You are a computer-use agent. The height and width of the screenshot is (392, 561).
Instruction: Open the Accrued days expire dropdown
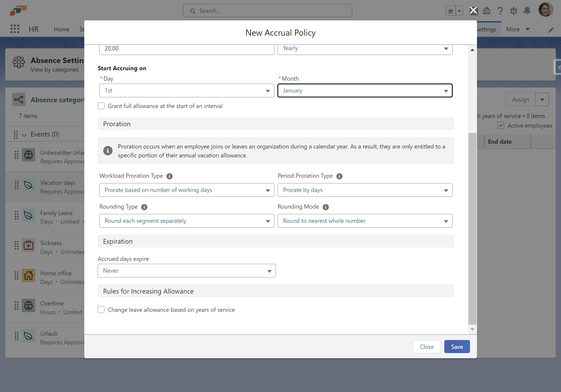tap(187, 271)
